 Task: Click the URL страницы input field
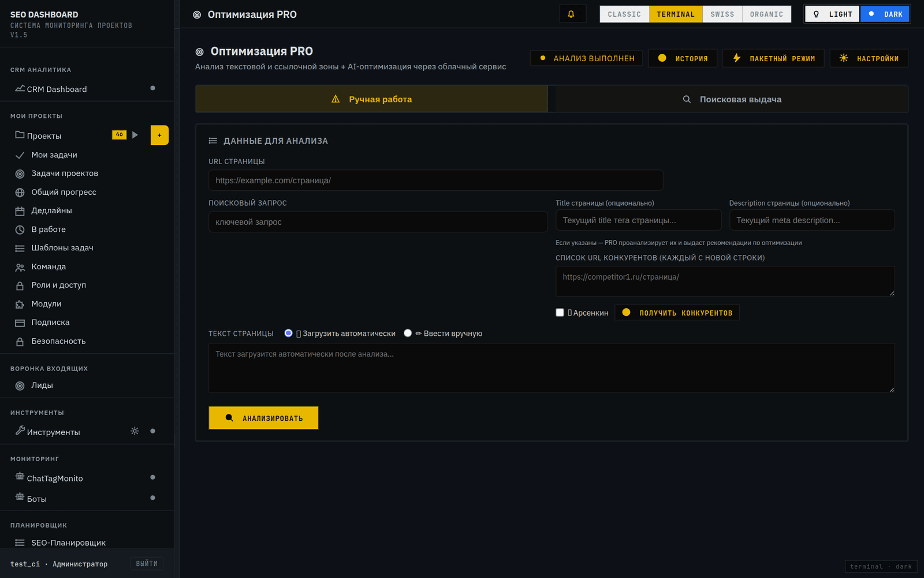pos(435,180)
